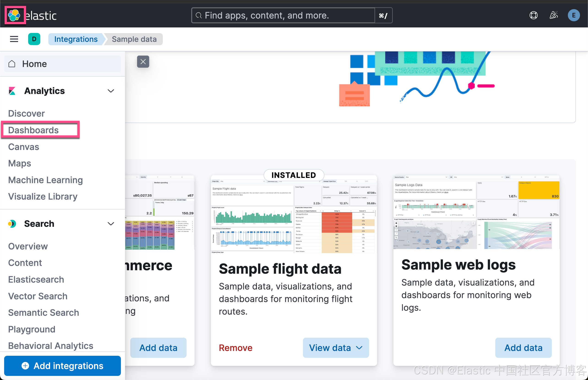This screenshot has height=380, width=588.
Task: Open the newsfeed party popper icon
Action: (553, 15)
